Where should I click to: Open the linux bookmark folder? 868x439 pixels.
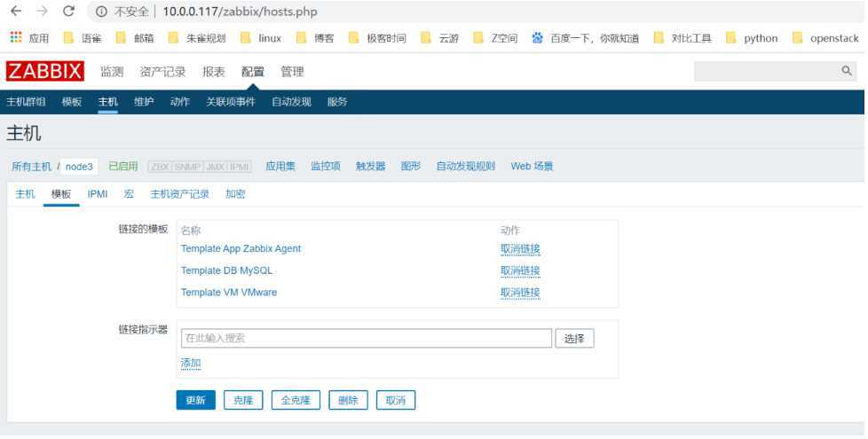261,38
